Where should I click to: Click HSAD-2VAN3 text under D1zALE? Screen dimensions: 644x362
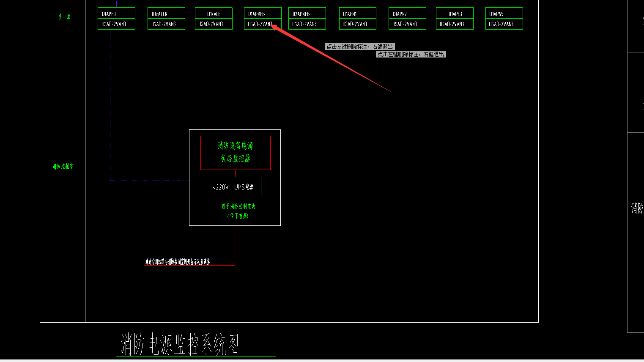coord(211,24)
